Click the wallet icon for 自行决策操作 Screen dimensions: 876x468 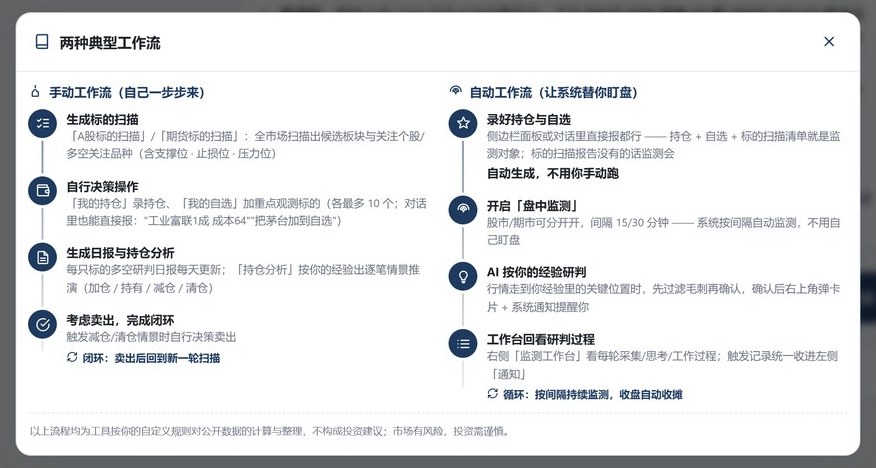click(42, 190)
